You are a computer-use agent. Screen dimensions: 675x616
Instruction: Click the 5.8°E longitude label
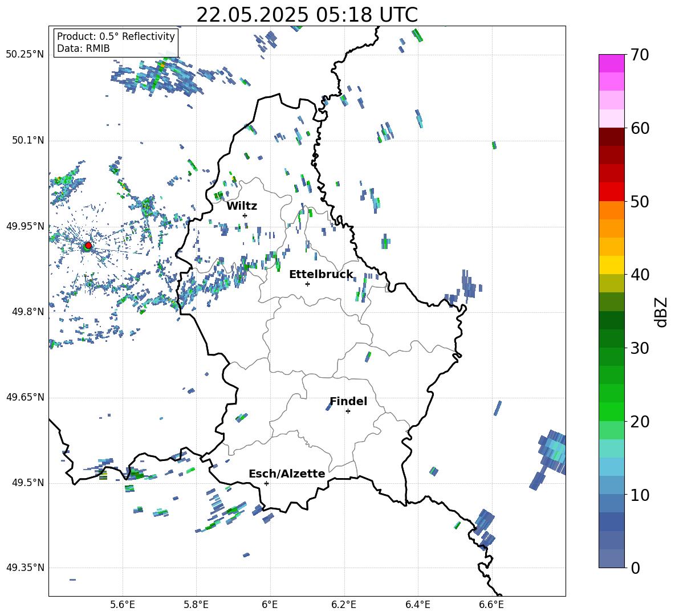(196, 605)
